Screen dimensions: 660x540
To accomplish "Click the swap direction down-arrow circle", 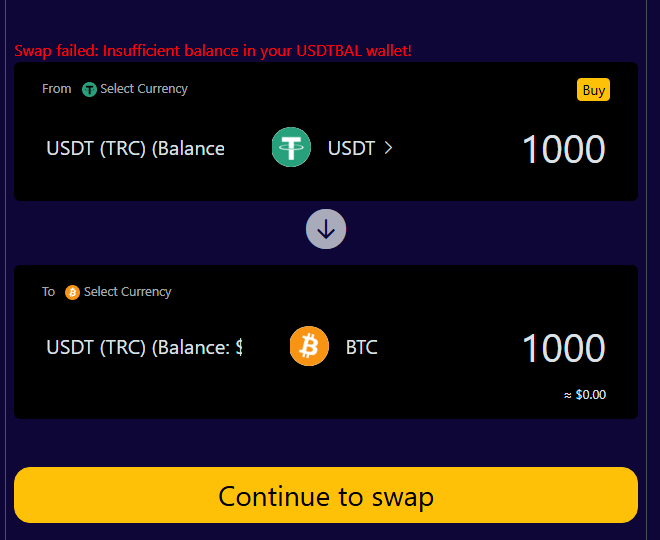I will click(326, 229).
